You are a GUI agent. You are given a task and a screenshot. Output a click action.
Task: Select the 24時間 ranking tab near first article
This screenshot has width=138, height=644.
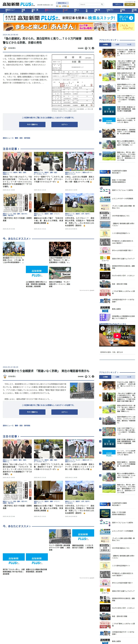(x=105, y=45)
